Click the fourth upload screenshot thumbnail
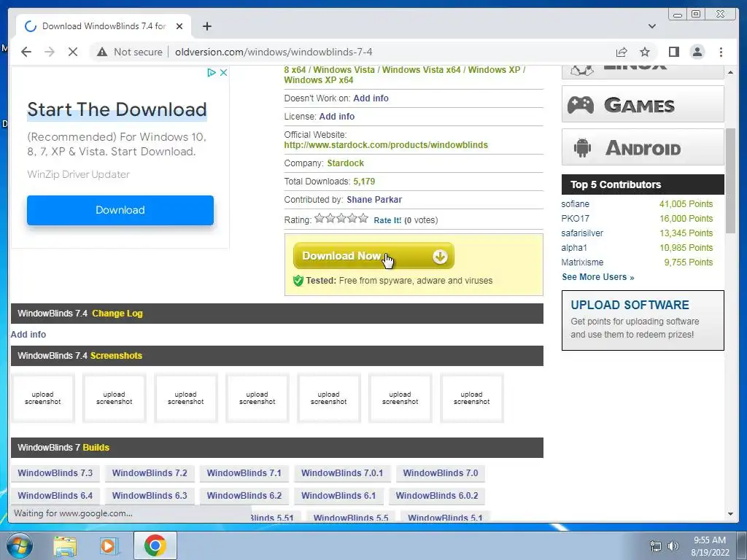The image size is (747, 560). click(258, 398)
